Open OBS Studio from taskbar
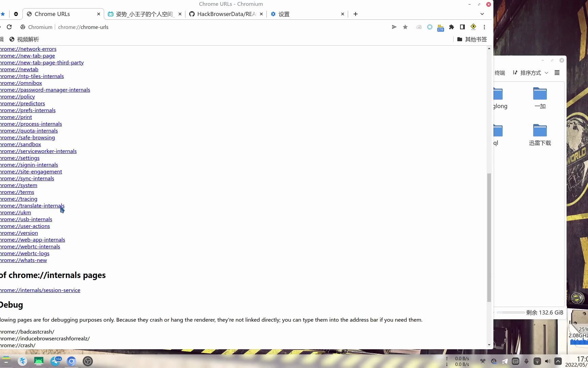The height and width of the screenshot is (368, 588). tap(88, 361)
